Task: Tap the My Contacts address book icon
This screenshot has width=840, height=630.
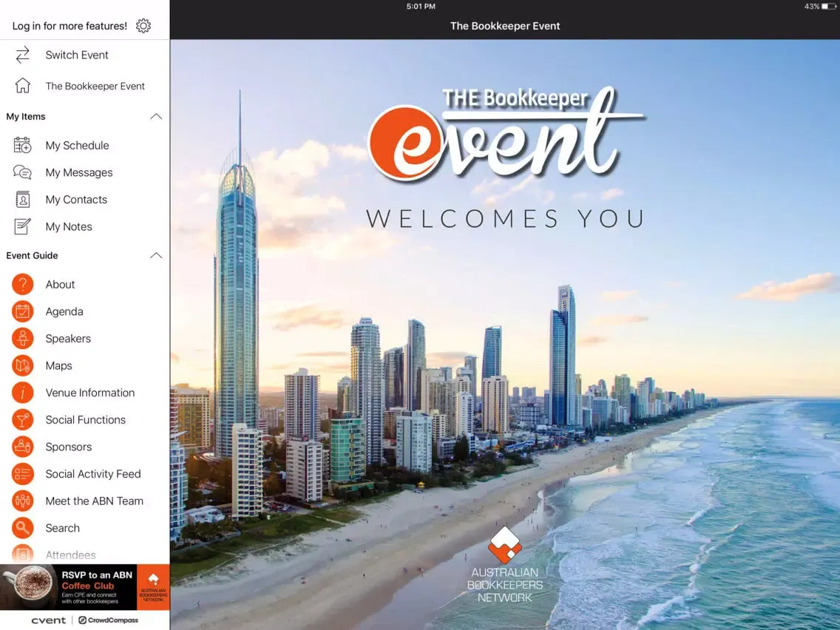Action: click(22, 200)
